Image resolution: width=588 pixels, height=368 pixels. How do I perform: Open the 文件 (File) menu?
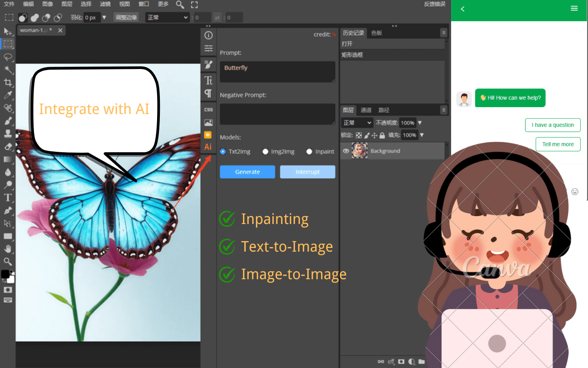click(x=9, y=4)
